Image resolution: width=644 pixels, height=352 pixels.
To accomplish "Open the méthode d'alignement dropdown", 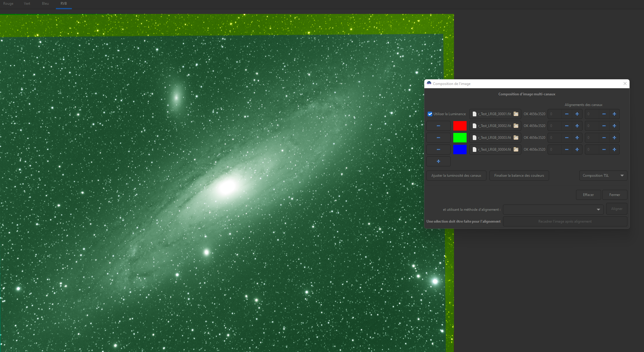I will [553, 210].
